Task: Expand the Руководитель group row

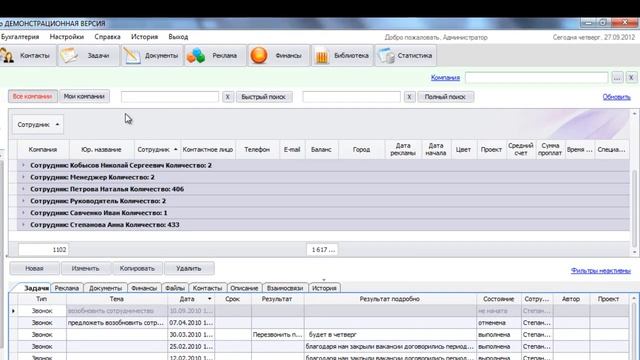Action: (x=23, y=201)
